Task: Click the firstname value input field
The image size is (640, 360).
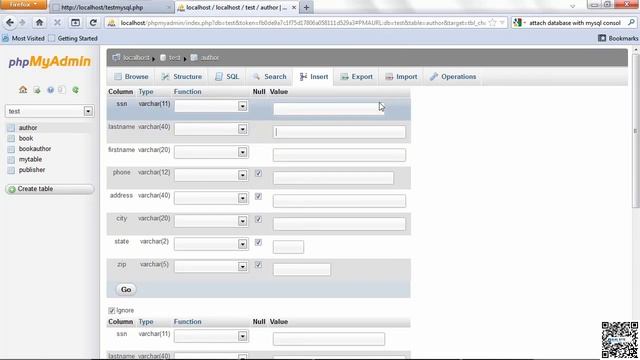Action: pos(339,155)
